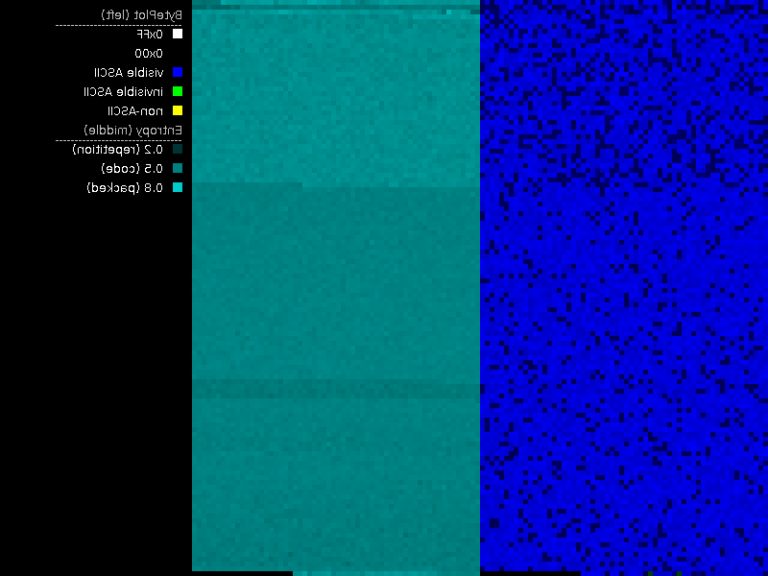
Task: Click the 0.8 (packed) label text
Action: [125, 187]
